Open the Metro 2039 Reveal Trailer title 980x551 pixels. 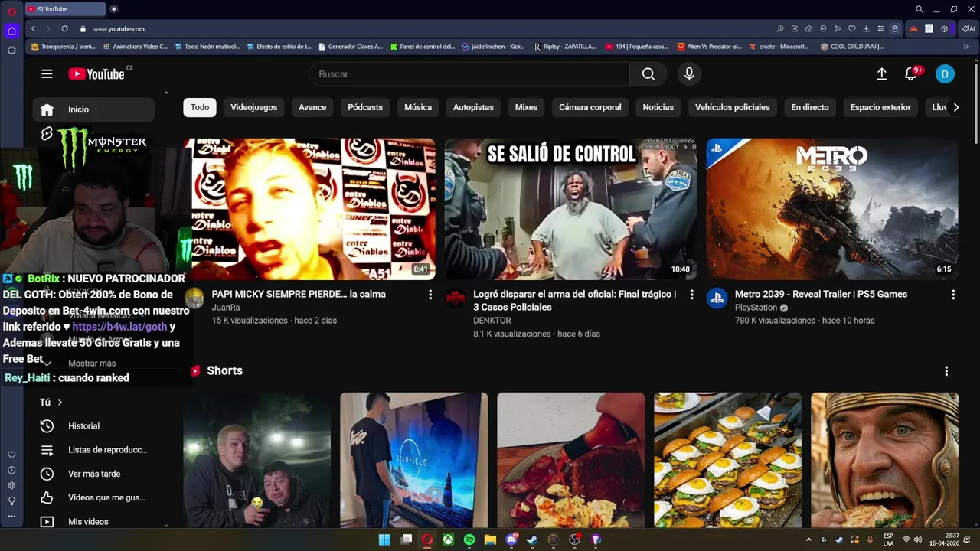[821, 295]
